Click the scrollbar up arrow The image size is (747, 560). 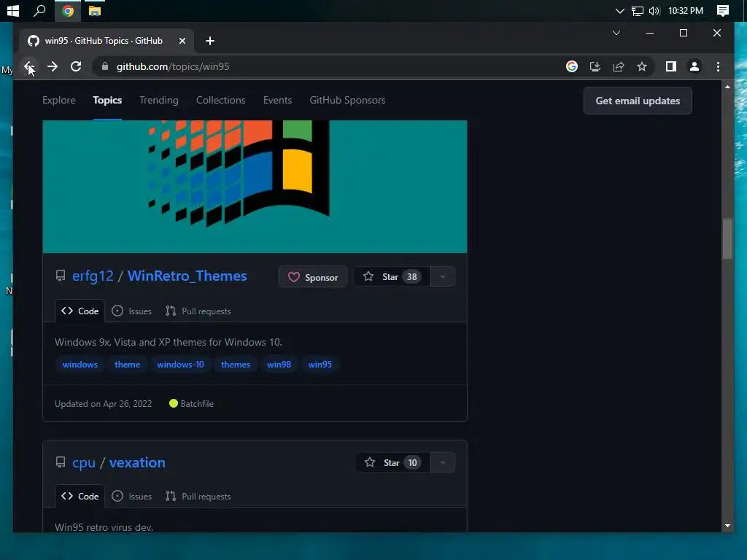click(727, 87)
